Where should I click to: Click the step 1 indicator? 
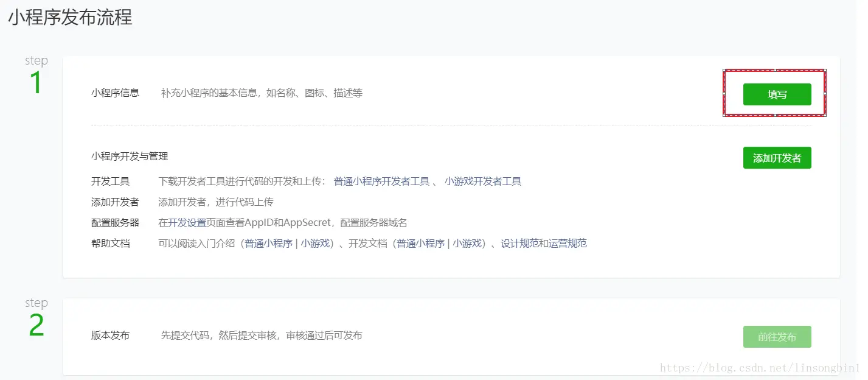36,73
